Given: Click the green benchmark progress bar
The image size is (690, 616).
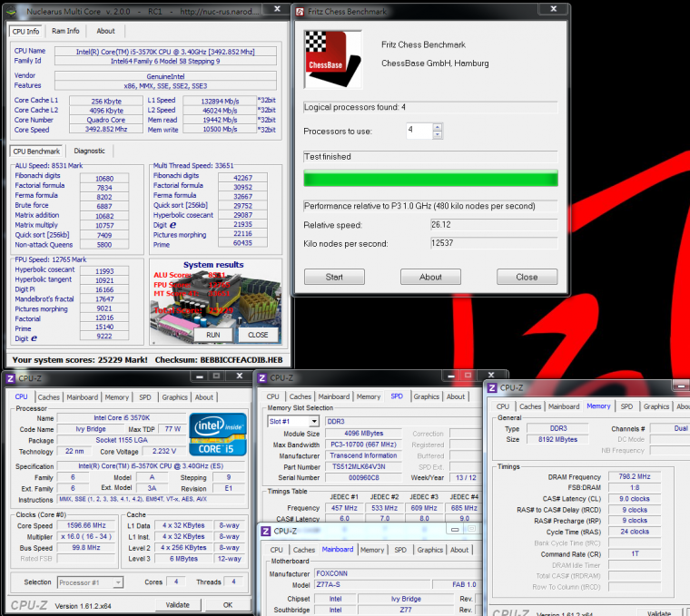Looking at the screenshot, I should [x=430, y=180].
